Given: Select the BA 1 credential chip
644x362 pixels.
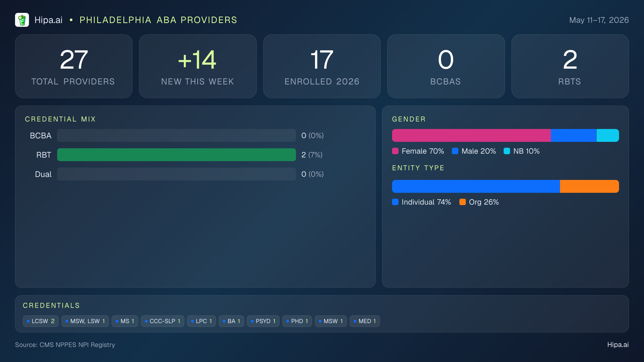Looking at the screenshot, I should point(231,321).
